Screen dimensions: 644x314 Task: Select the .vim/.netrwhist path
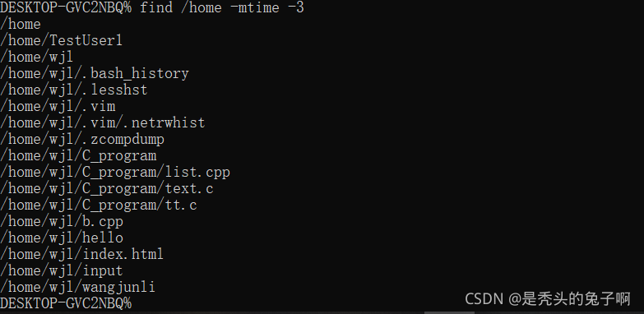point(103,122)
